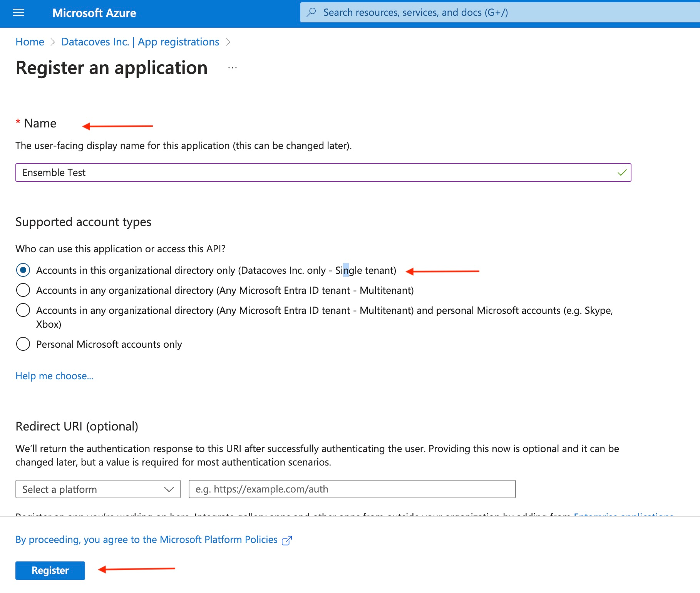The image size is (700, 593).
Task: Click the search magnifier icon
Action: click(311, 12)
